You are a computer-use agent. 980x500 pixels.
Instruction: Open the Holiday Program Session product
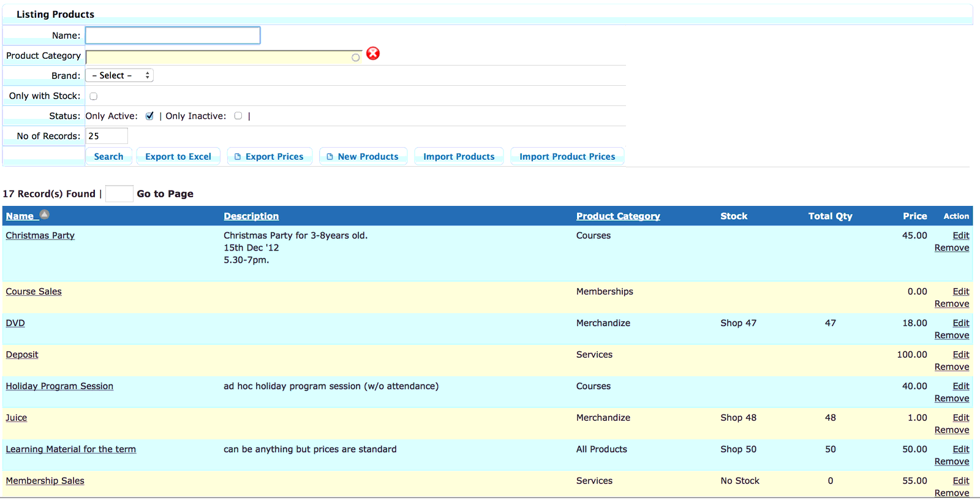(x=59, y=386)
